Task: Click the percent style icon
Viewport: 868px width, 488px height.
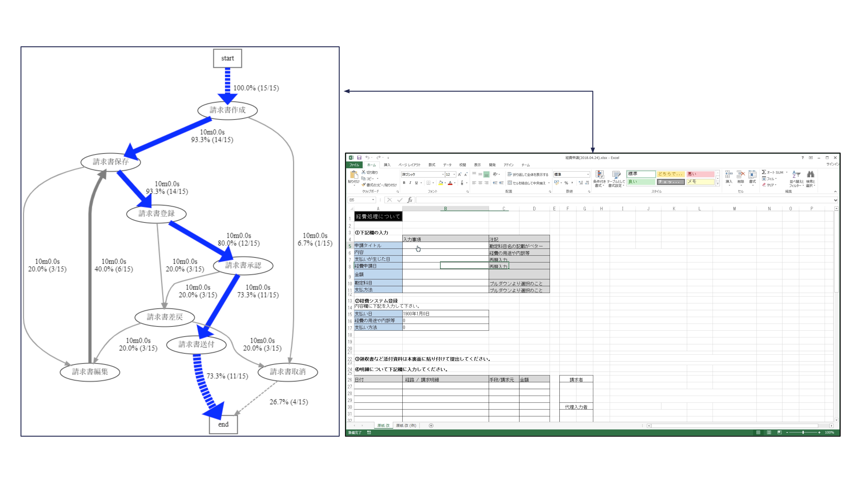Action: (566, 183)
